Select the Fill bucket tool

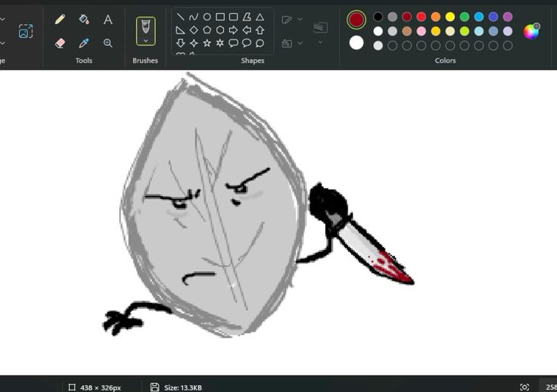[x=84, y=19]
